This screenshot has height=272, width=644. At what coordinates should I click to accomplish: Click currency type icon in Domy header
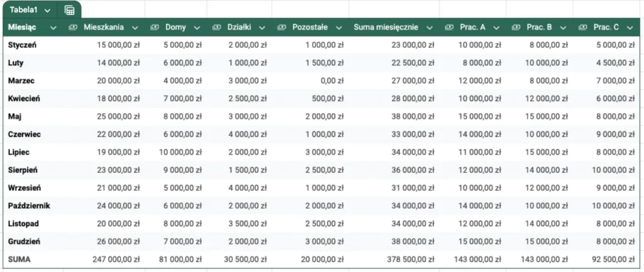[154, 28]
